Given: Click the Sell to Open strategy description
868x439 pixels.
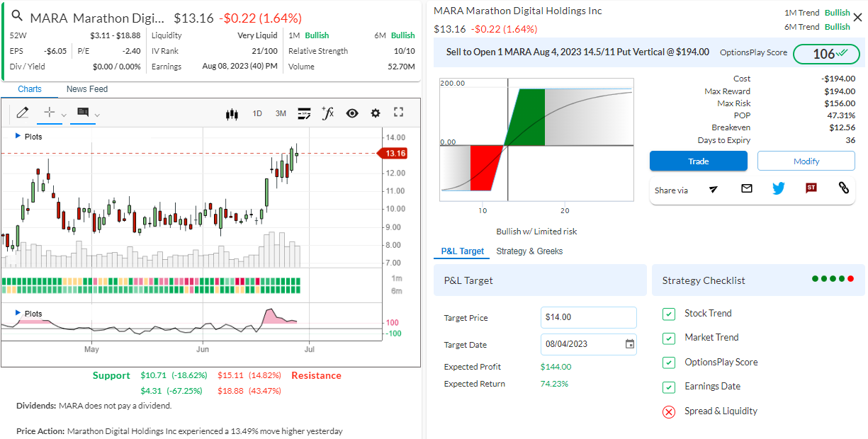Looking at the screenshot, I should [577, 52].
